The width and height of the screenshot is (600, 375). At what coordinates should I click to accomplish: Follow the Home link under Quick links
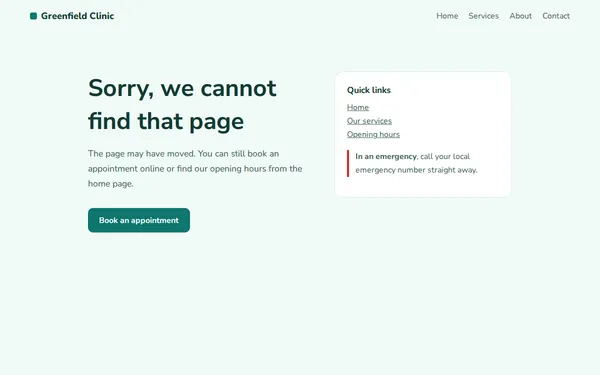pos(358,108)
